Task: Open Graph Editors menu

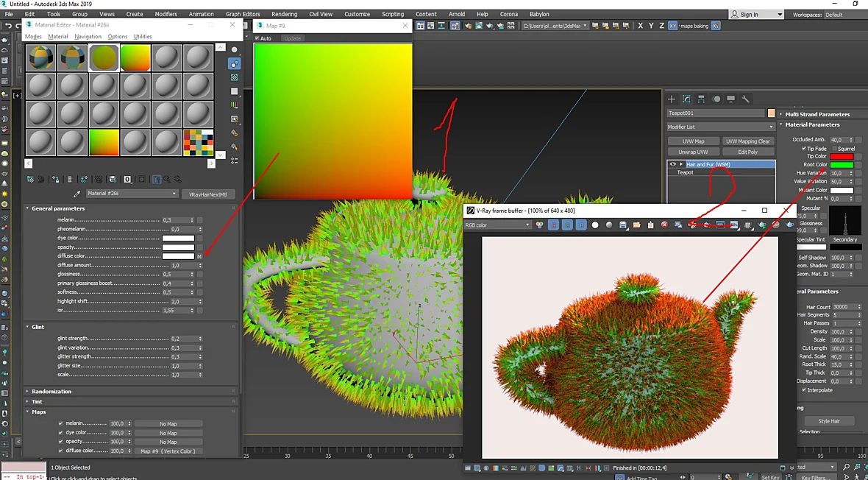Action: click(x=243, y=14)
